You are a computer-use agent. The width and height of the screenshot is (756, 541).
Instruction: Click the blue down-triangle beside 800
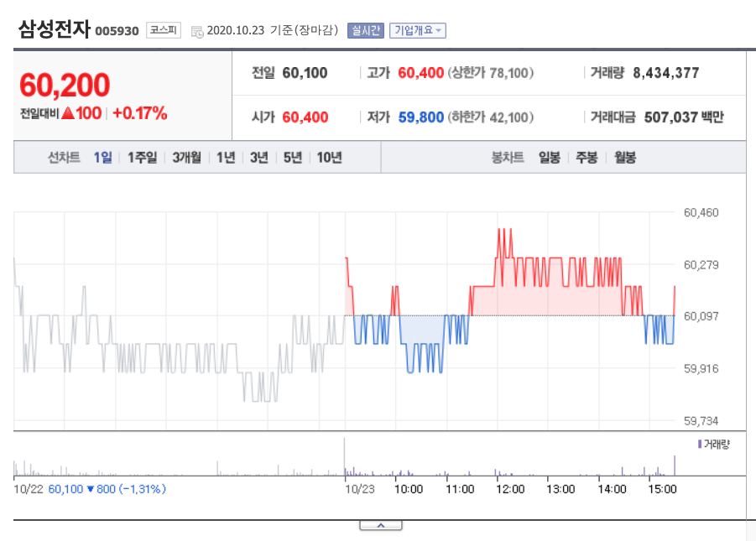[90, 489]
